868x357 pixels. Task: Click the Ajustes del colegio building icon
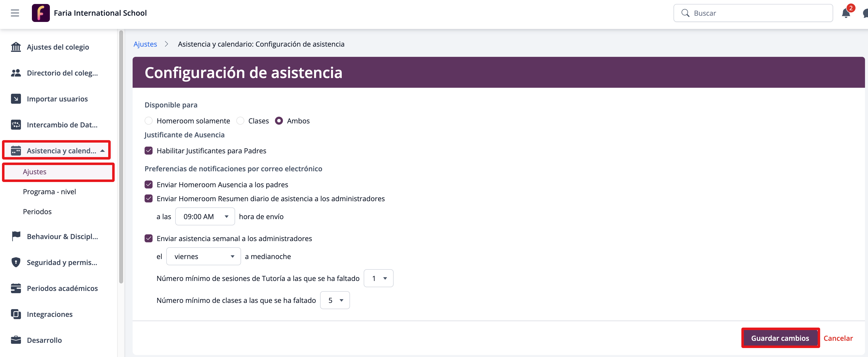click(16, 47)
